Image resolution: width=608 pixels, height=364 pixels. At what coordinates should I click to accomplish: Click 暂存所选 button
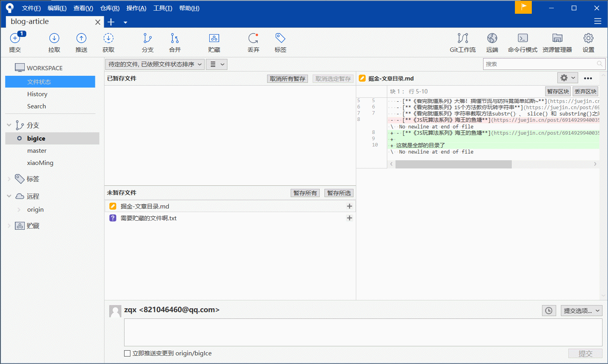[339, 193]
